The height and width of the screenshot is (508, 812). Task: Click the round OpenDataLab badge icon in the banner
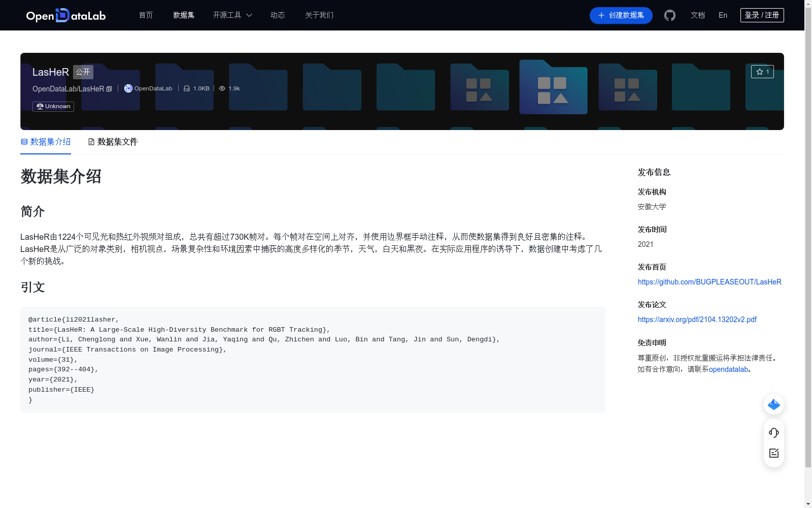point(128,88)
